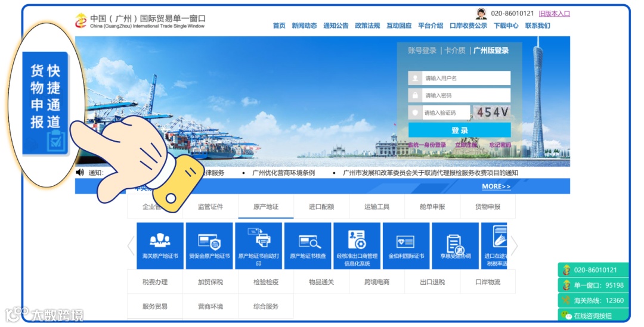Click the 请输入用户名 username field
Screen dimensions: 644x327
(x=459, y=78)
